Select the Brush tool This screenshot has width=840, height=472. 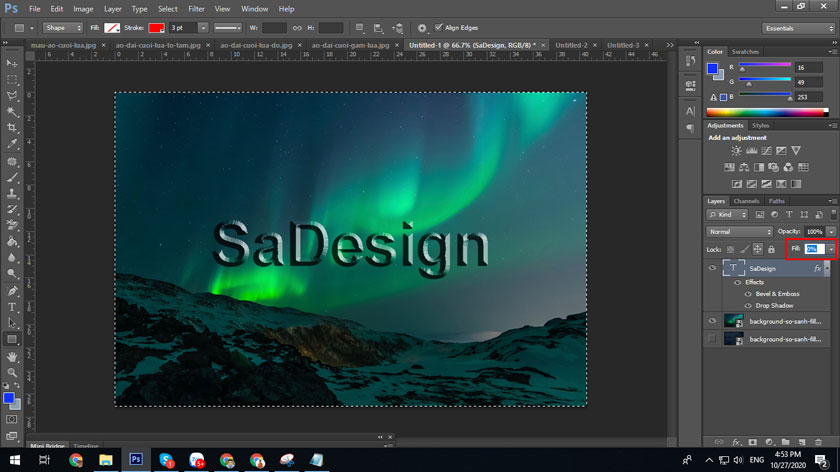pos(12,177)
